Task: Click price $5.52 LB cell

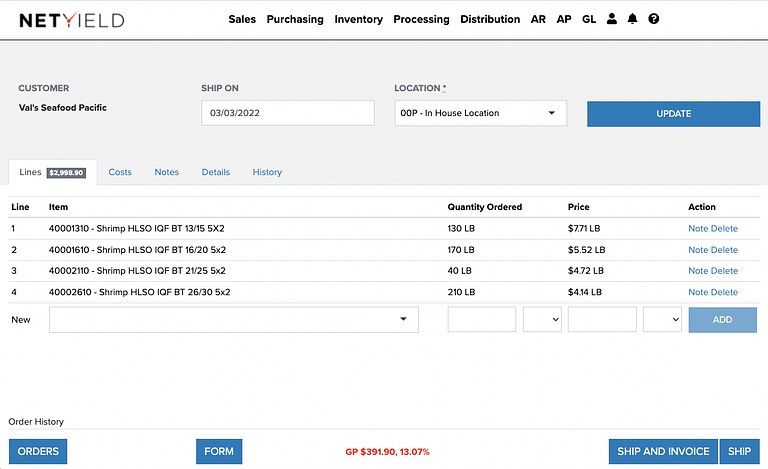Action: [586, 250]
